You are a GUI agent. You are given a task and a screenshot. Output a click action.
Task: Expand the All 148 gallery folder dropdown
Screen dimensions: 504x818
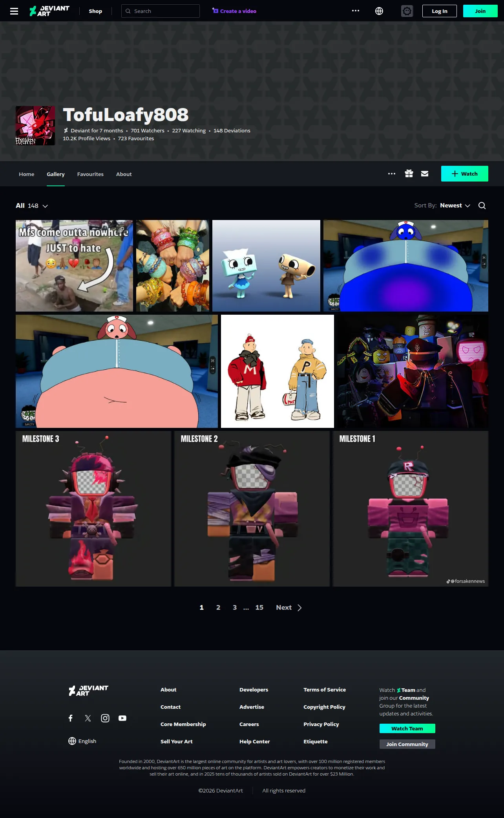(32, 206)
